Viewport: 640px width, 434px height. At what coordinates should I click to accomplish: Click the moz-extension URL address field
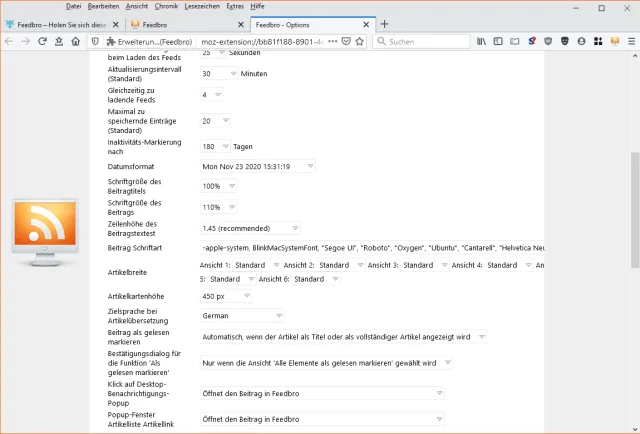(x=263, y=42)
